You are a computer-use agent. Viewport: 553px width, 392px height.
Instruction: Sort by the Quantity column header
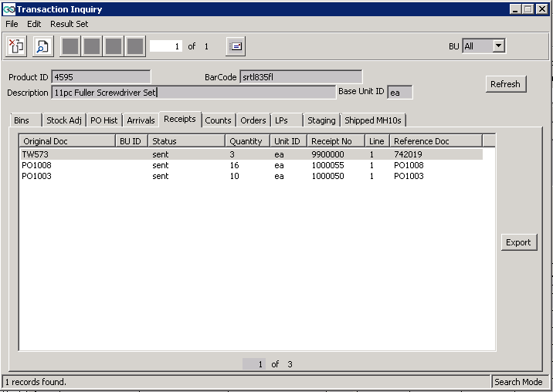[246, 141]
